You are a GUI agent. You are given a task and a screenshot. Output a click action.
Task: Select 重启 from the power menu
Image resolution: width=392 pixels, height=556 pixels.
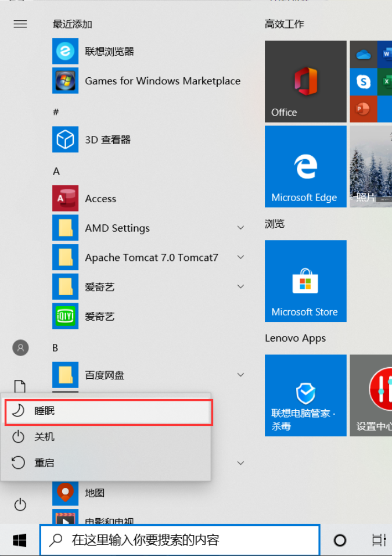tap(106, 462)
